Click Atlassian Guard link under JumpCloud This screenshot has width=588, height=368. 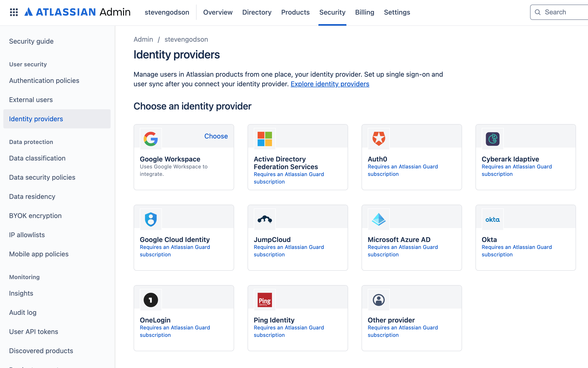point(289,251)
